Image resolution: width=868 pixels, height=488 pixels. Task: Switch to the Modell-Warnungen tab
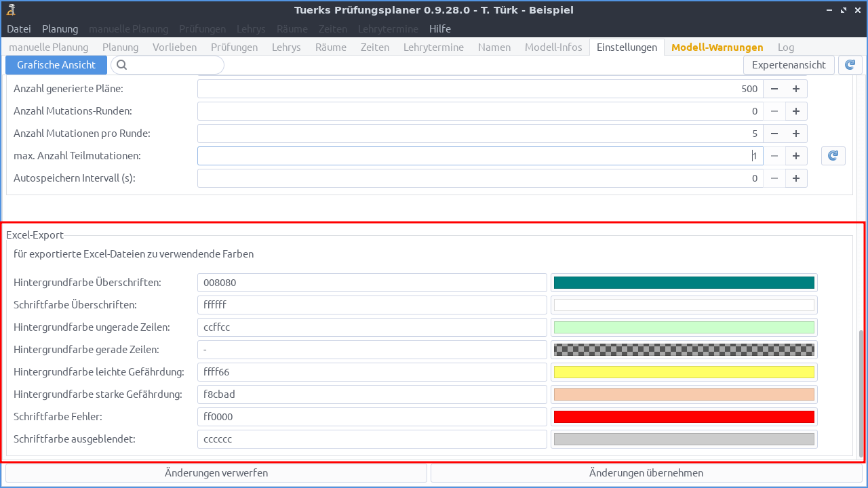[717, 47]
